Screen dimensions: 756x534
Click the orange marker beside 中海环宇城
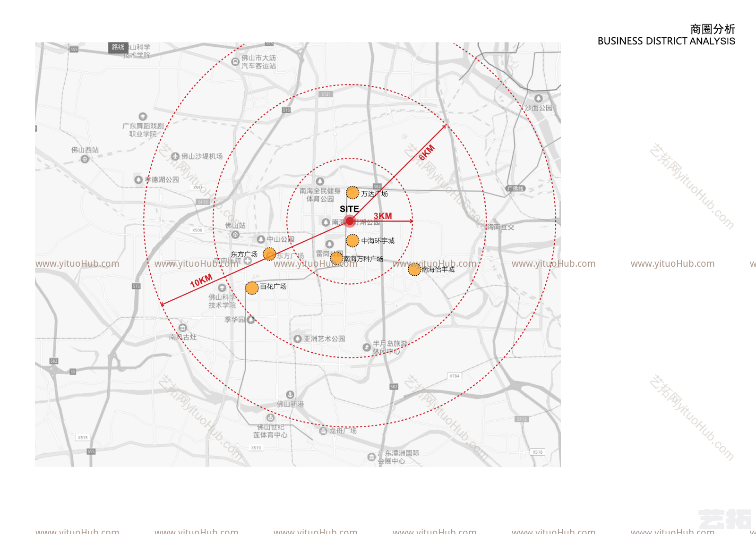click(x=352, y=241)
